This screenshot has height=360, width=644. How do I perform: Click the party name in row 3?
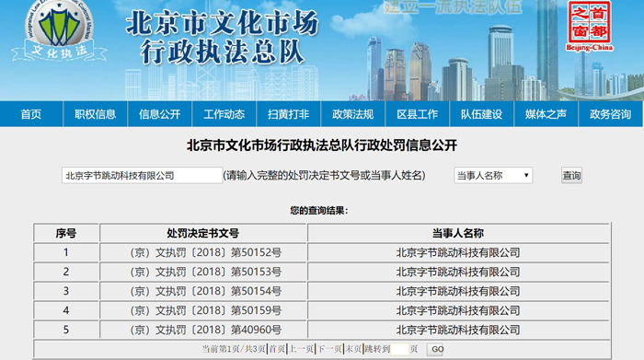tap(458, 291)
